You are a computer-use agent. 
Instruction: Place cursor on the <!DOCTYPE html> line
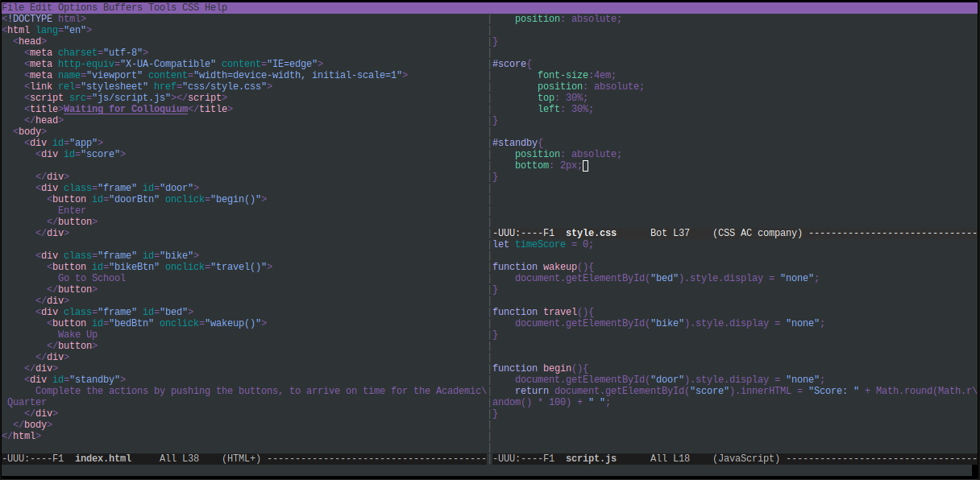click(x=44, y=19)
